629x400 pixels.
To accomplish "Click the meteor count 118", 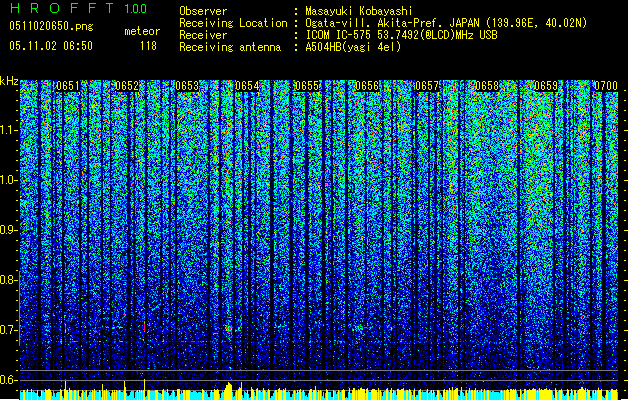I will tap(148, 46).
